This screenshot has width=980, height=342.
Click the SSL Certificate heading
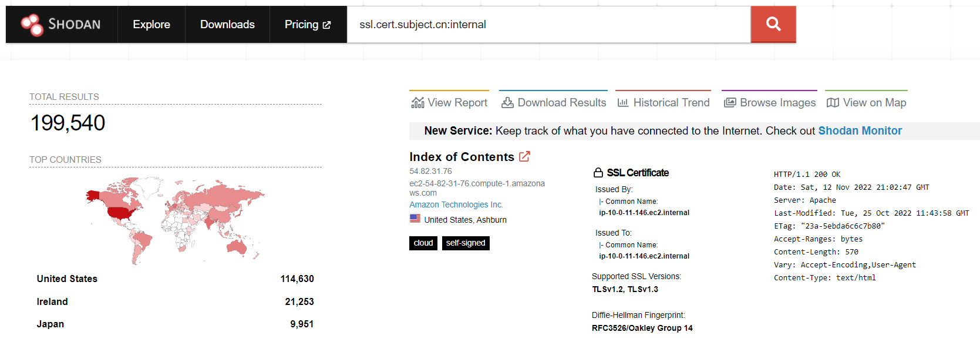[x=638, y=173]
